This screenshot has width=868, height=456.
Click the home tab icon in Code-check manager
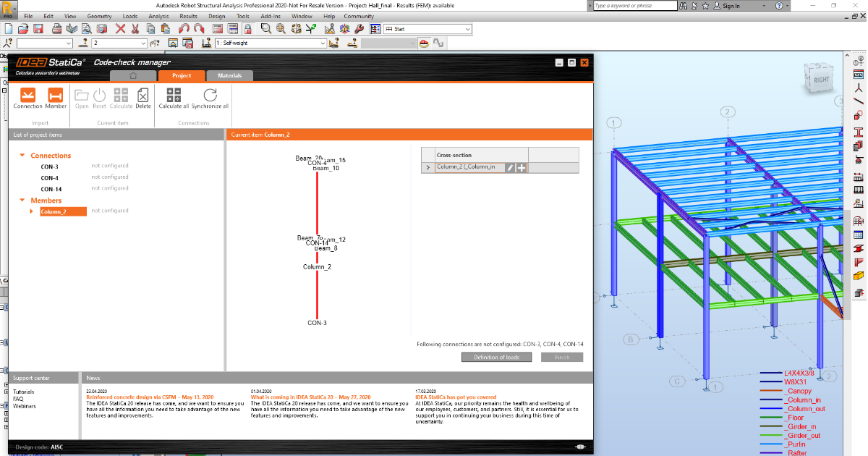pyautogui.click(x=132, y=75)
